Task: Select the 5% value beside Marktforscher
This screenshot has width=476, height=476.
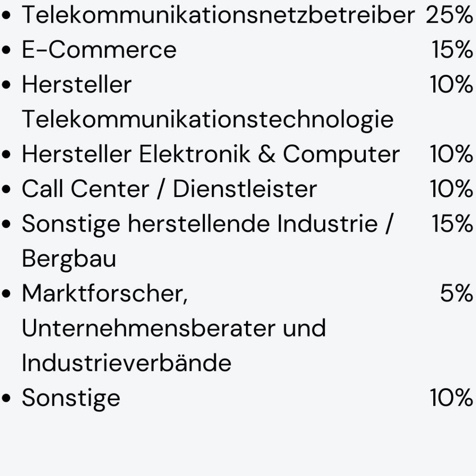Action: 456,294
